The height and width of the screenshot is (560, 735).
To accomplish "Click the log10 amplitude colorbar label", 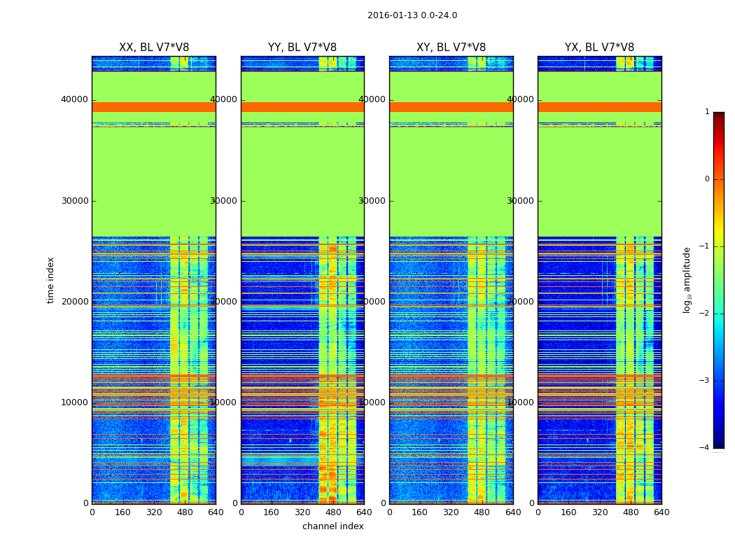I will pyautogui.click(x=687, y=280).
